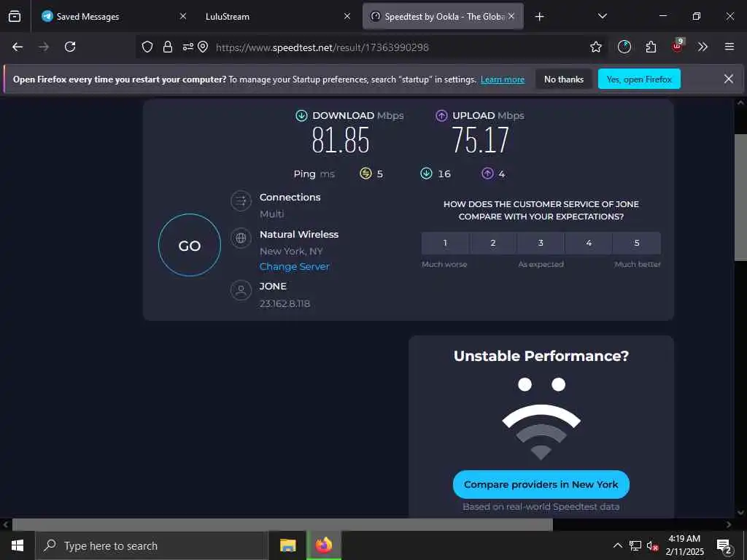Click the download arrow icon beside DOWNLOAD
The height and width of the screenshot is (560, 747).
(301, 116)
